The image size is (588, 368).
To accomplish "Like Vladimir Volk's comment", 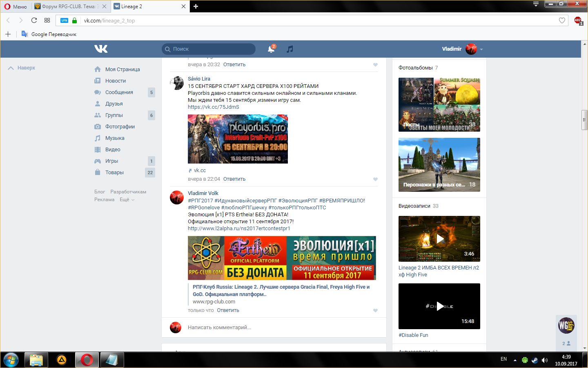I will pyautogui.click(x=375, y=310).
